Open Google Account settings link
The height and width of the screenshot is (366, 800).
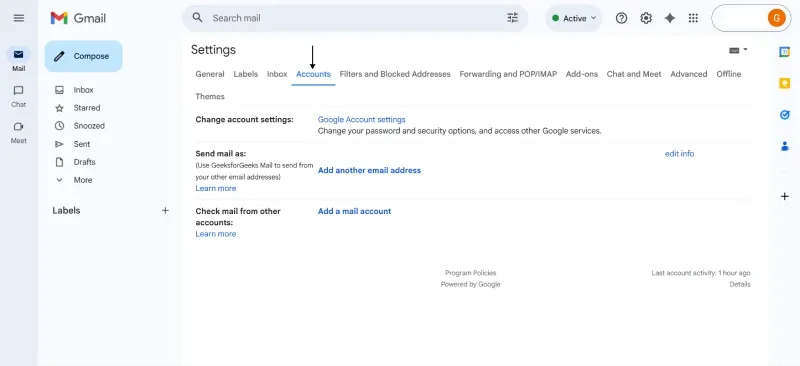point(361,119)
